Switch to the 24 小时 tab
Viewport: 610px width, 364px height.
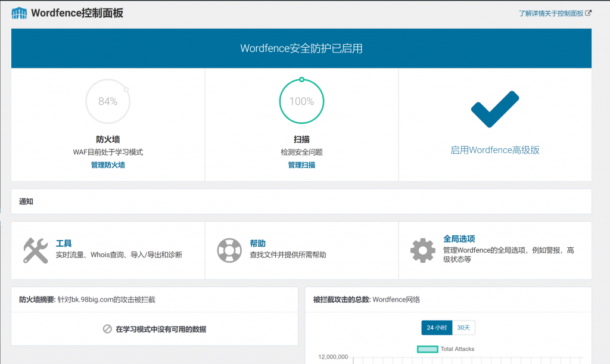coord(437,328)
